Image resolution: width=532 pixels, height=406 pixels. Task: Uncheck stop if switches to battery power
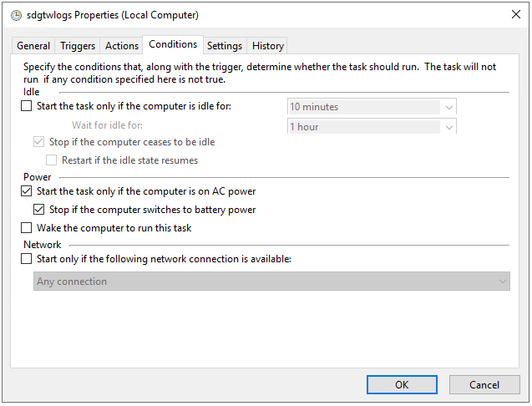39,210
